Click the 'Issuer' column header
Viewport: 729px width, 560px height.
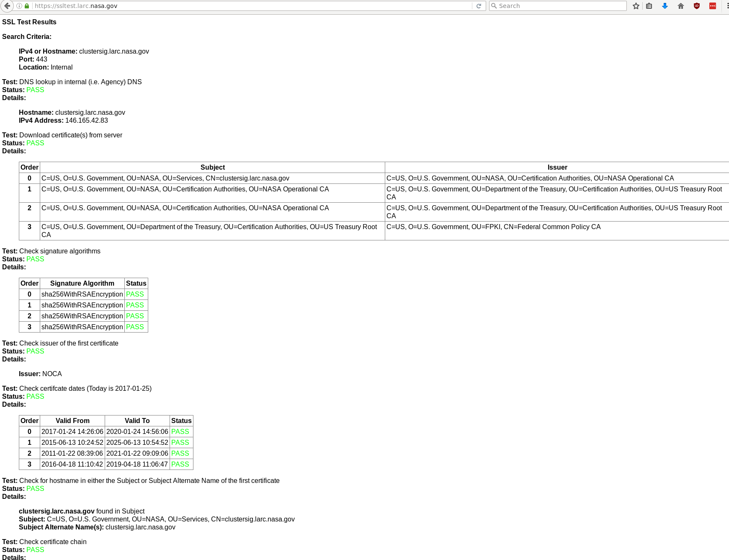(x=557, y=167)
